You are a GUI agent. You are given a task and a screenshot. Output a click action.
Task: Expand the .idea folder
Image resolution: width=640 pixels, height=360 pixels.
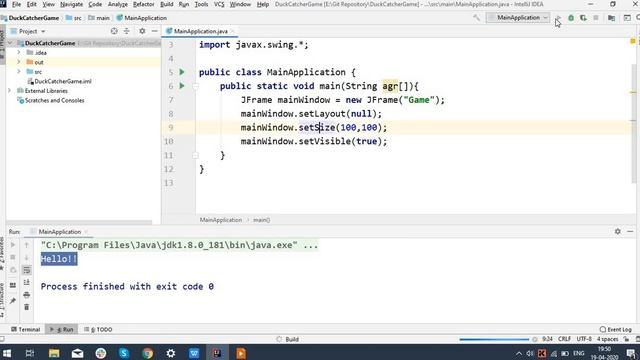coord(18,53)
